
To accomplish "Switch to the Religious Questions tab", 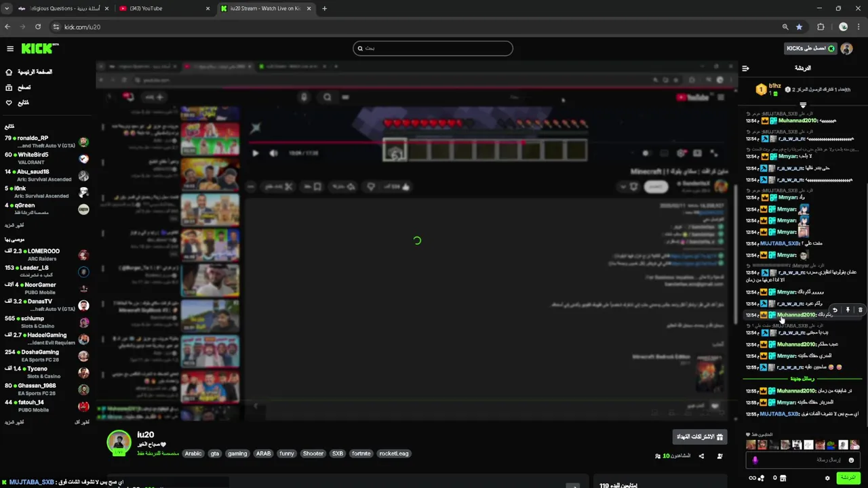I will pos(62,8).
